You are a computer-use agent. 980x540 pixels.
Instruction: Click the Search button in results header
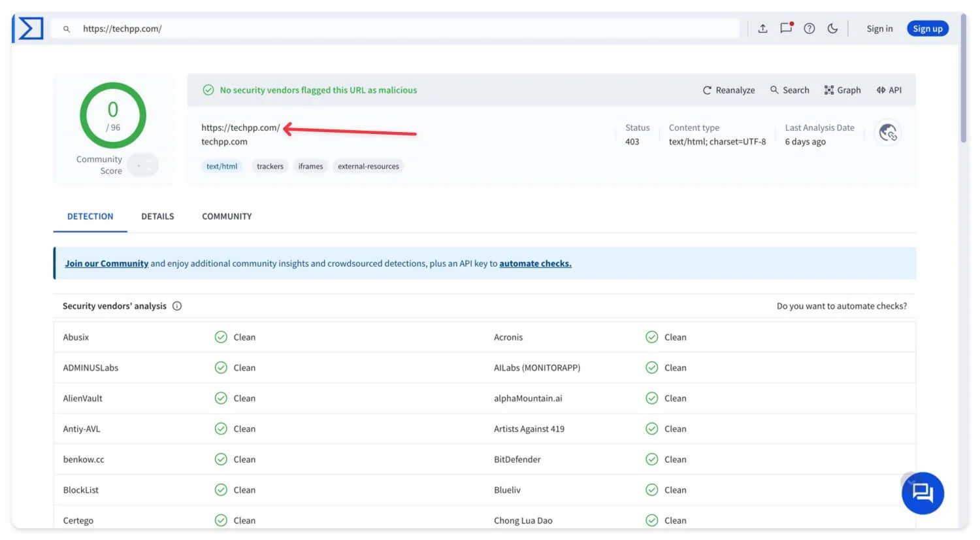pyautogui.click(x=789, y=90)
